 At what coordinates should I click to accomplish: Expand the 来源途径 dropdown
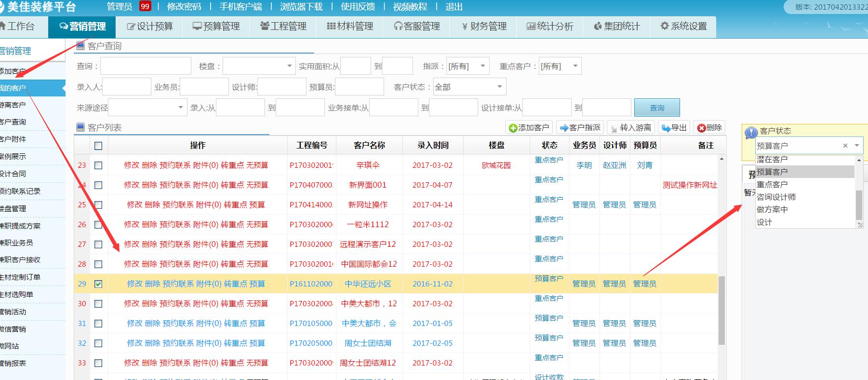pos(181,108)
